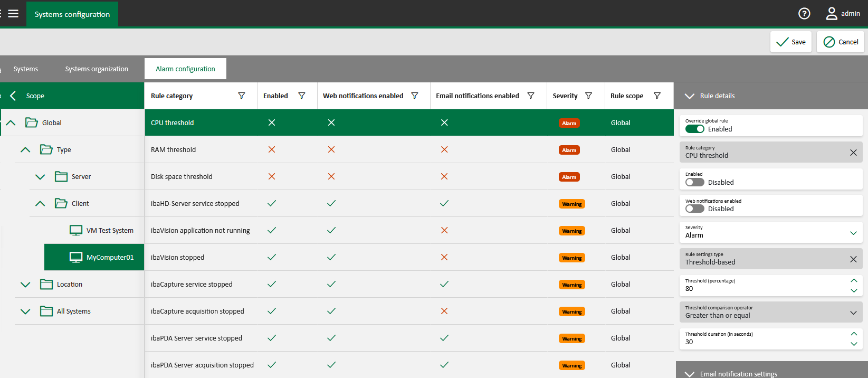Click the VM Test System computer icon
The image size is (868, 378).
point(76,230)
